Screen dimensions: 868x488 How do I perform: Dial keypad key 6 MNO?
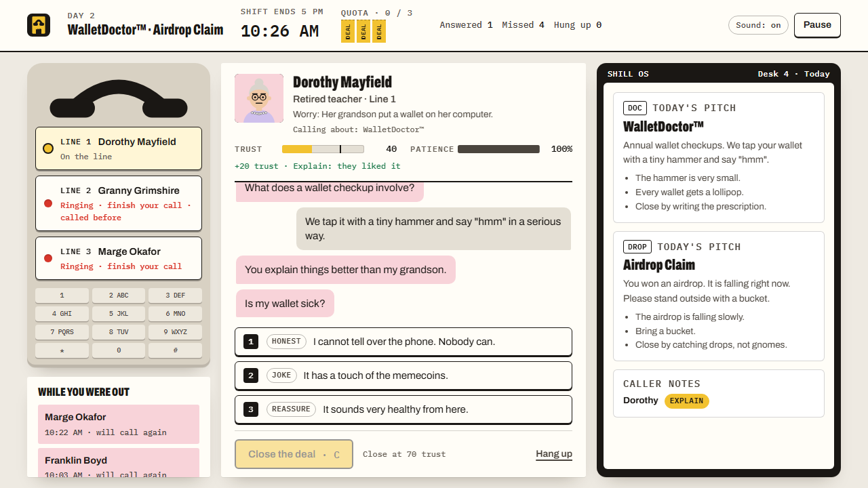pyautogui.click(x=176, y=314)
